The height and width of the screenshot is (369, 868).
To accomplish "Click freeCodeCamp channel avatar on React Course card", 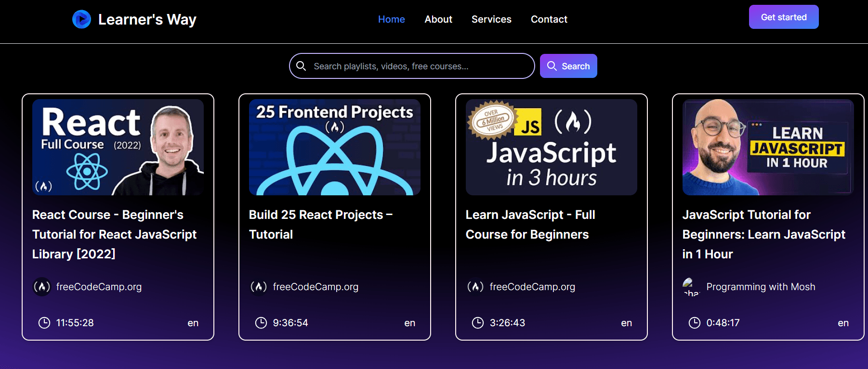I will click(x=42, y=287).
